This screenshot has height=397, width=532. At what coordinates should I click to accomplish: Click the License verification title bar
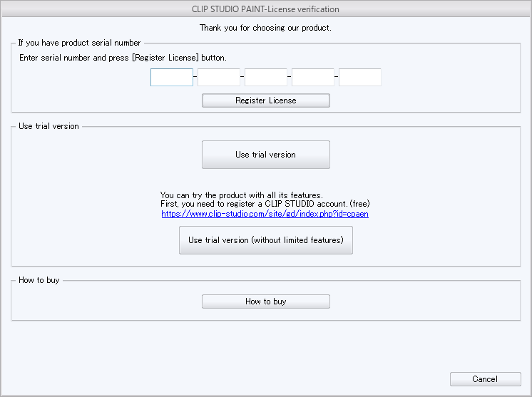pos(265,9)
